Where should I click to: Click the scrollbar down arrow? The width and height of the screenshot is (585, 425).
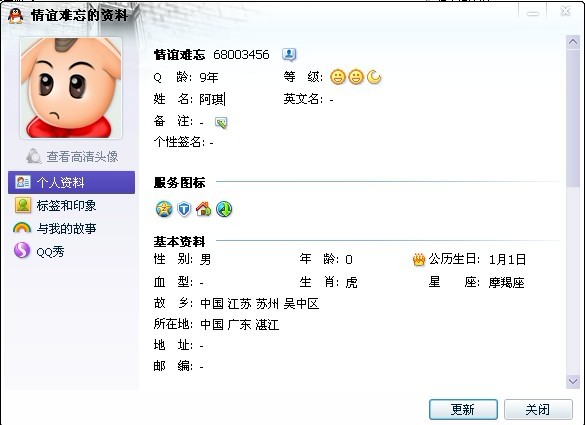(573, 381)
